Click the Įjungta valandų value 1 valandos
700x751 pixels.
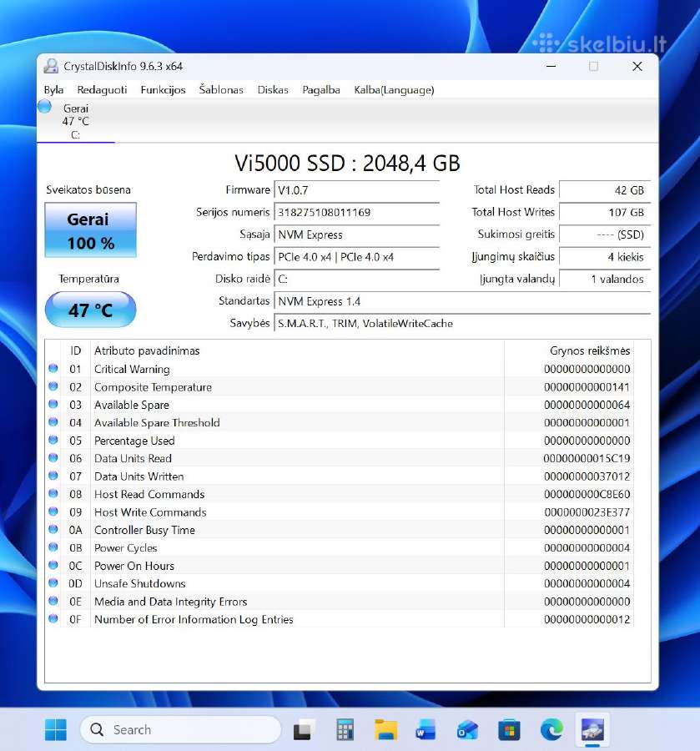click(x=605, y=279)
